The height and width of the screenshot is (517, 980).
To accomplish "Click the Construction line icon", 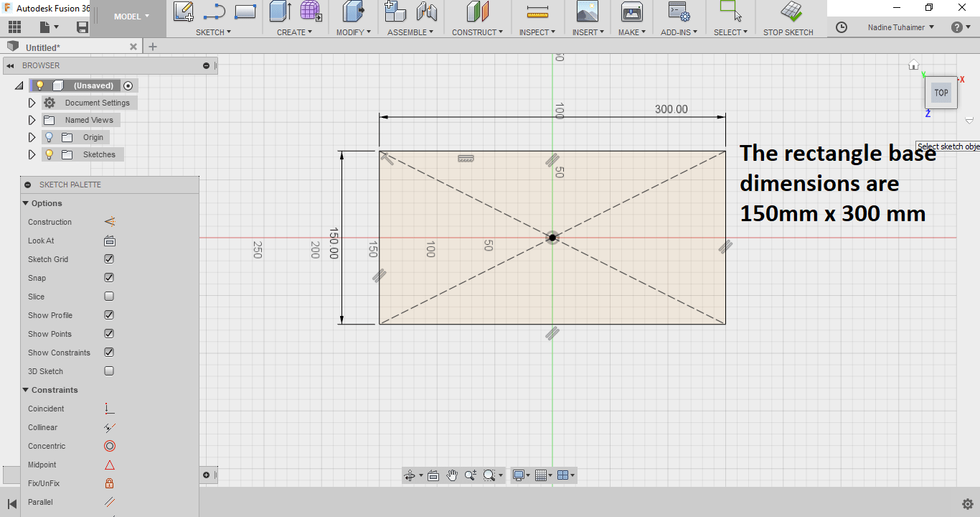I will point(110,222).
